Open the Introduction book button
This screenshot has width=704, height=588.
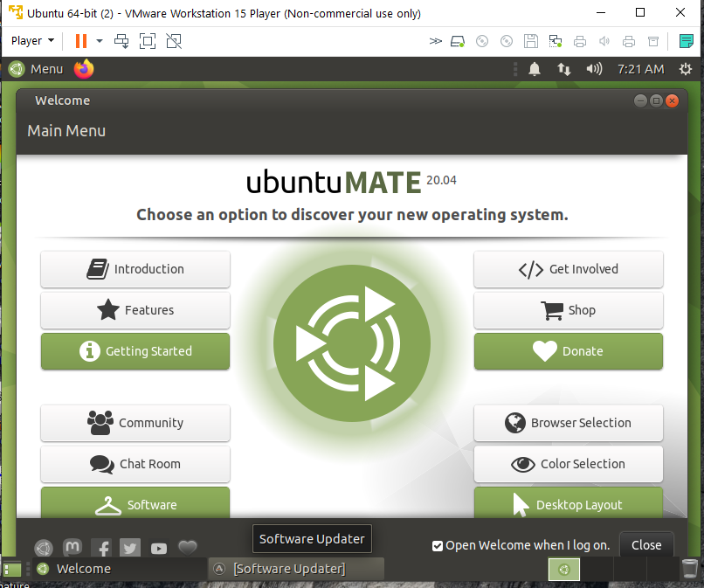click(x=135, y=269)
